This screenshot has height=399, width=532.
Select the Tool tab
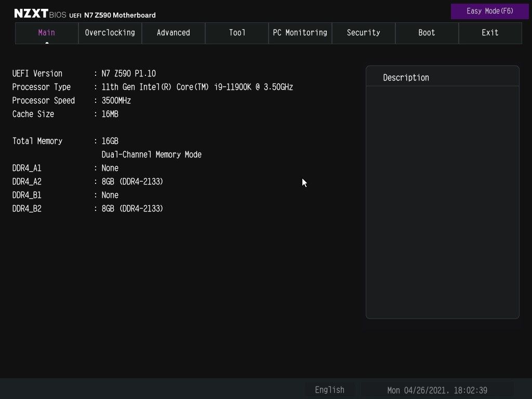click(237, 33)
